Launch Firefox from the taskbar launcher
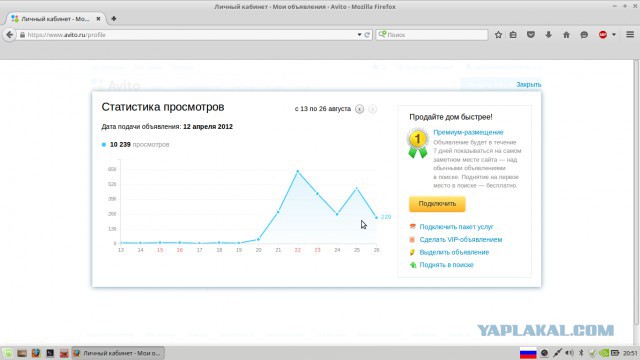The image size is (640, 360). click(36, 353)
